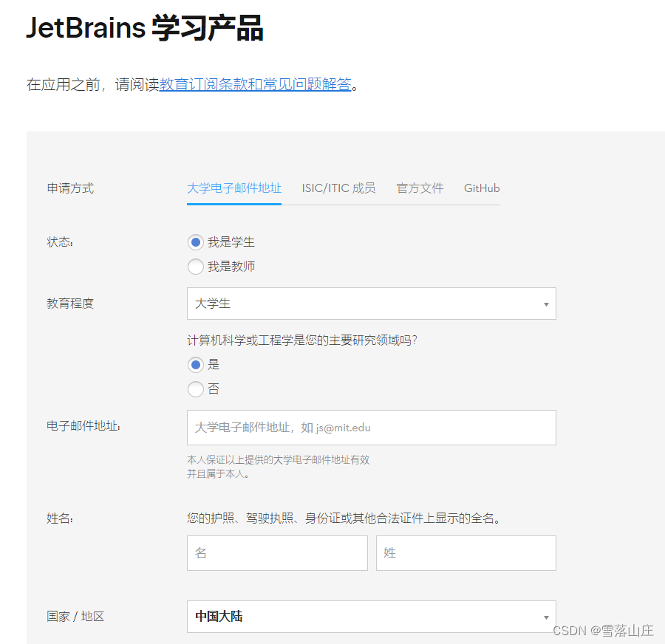Choose the 我是教师 option
The width and height of the screenshot is (665, 644).
(x=195, y=266)
